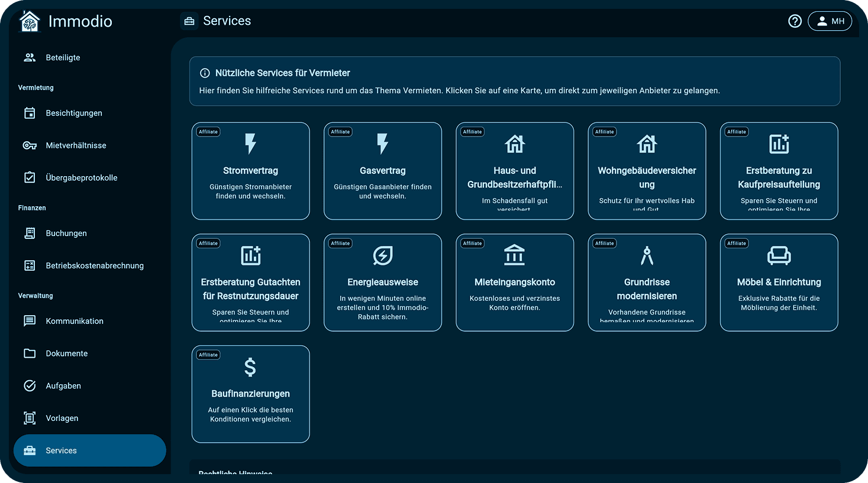The image size is (868, 483).
Task: Click the Beteiligte people icon in sidebar
Action: (x=30, y=57)
